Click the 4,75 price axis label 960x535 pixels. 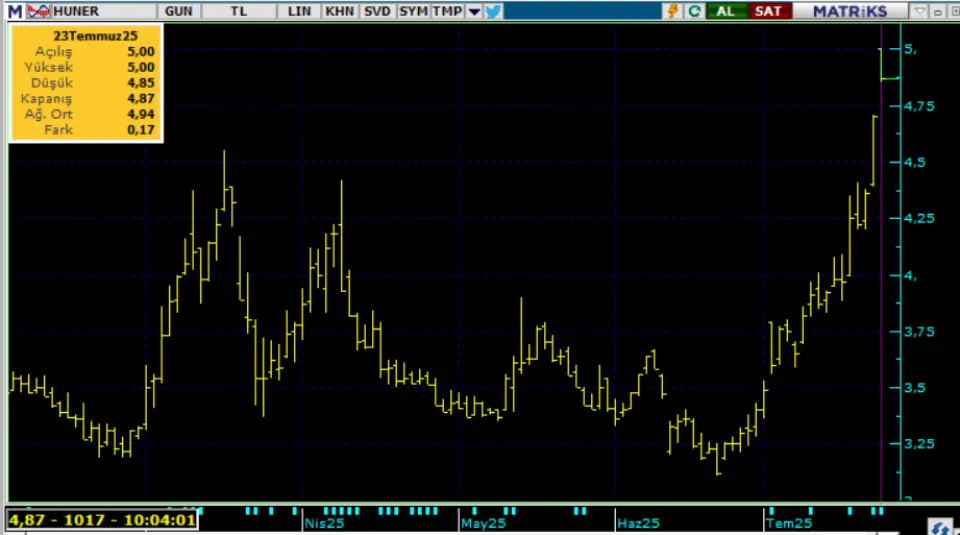click(920, 106)
